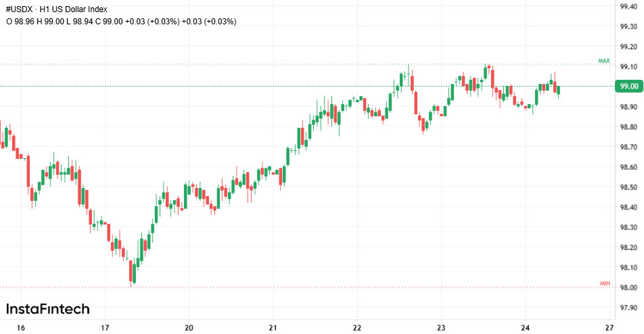Select date 27 on the time axis
This screenshot has height=334, width=644.
(609, 328)
